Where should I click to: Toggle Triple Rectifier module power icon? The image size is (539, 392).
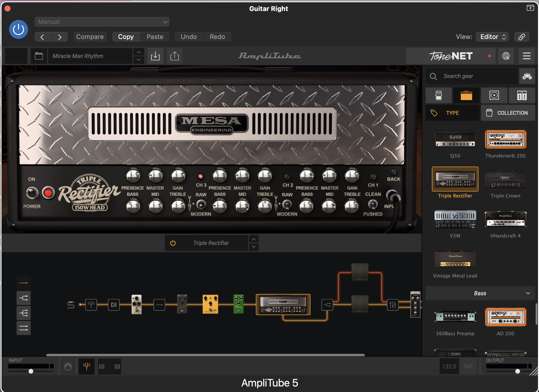coord(173,243)
